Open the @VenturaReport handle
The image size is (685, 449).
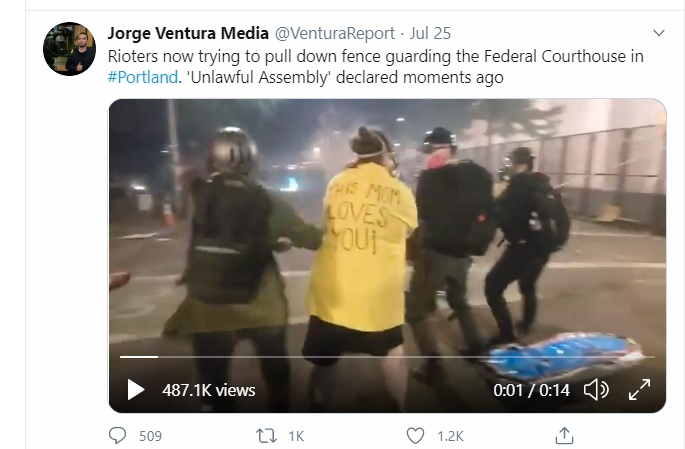pos(335,33)
